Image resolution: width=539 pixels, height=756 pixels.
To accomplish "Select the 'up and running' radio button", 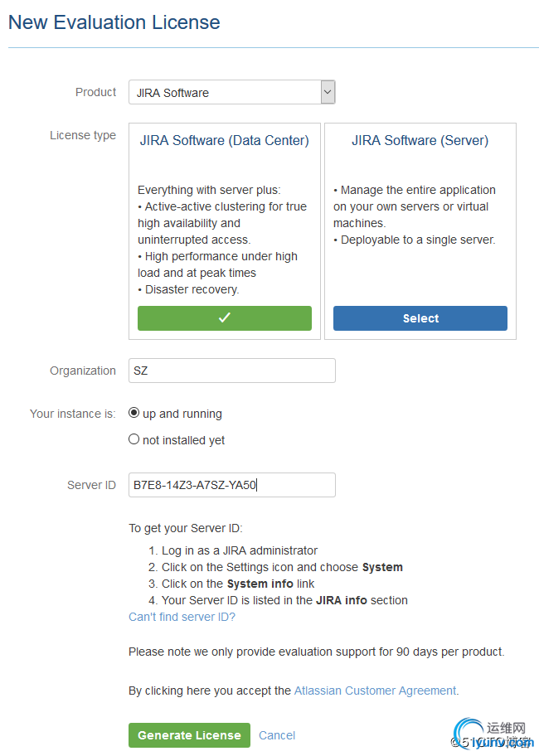I will click(134, 413).
